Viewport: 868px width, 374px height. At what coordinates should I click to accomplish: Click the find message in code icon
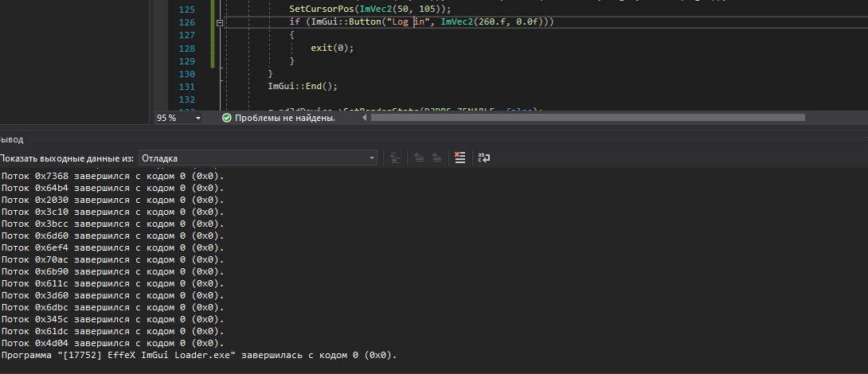point(394,158)
